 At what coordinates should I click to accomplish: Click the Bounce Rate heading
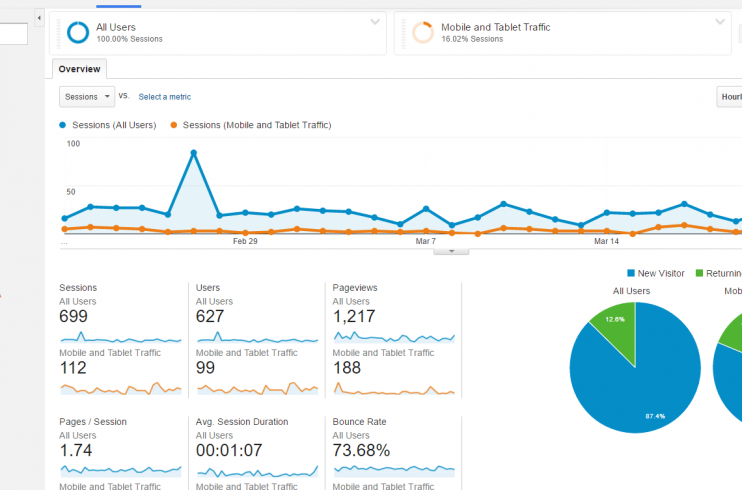[x=359, y=422]
